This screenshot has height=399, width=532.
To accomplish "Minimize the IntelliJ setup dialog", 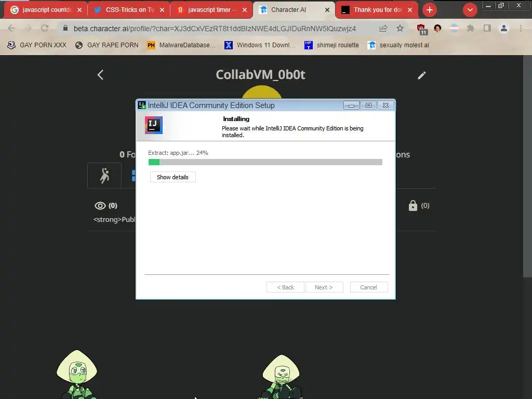I will pyautogui.click(x=351, y=105).
